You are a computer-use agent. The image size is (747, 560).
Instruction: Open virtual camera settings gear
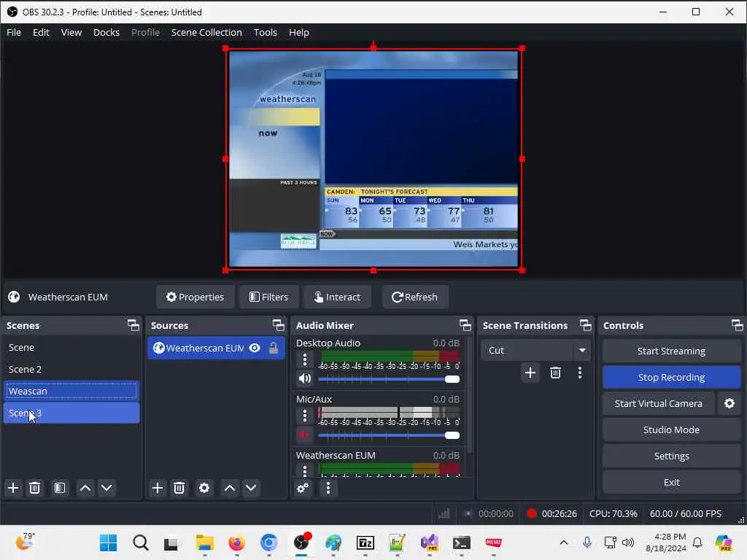729,403
